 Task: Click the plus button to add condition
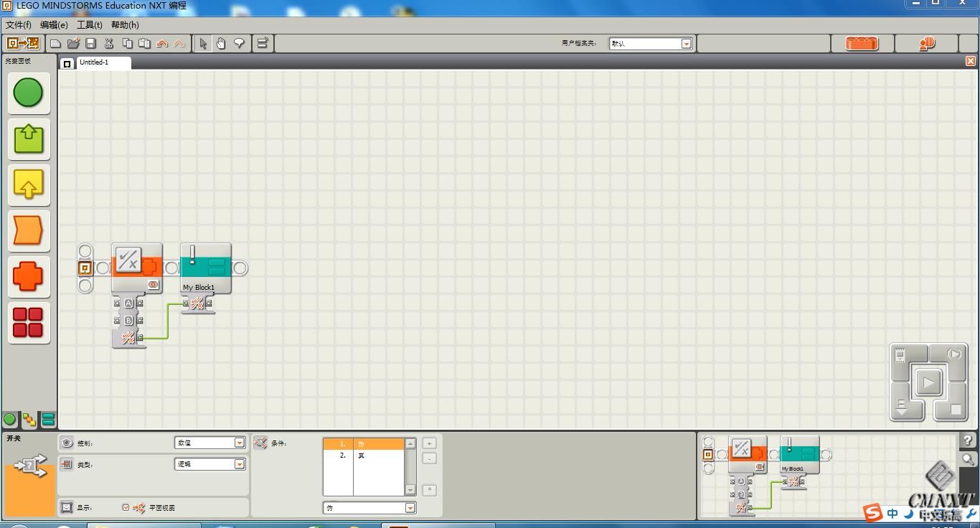429,443
